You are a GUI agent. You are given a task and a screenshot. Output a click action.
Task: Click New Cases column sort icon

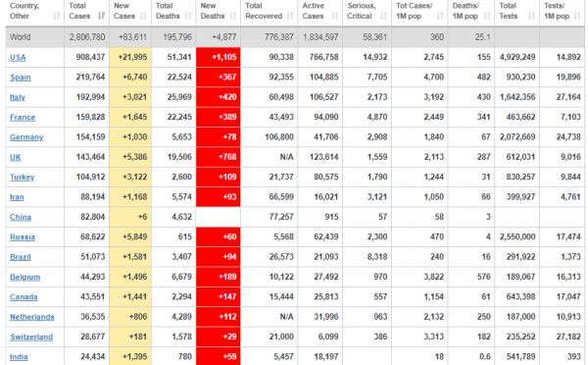pos(143,16)
